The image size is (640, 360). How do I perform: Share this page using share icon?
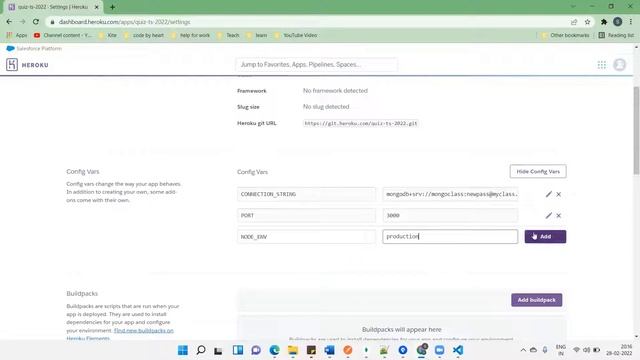point(574,22)
